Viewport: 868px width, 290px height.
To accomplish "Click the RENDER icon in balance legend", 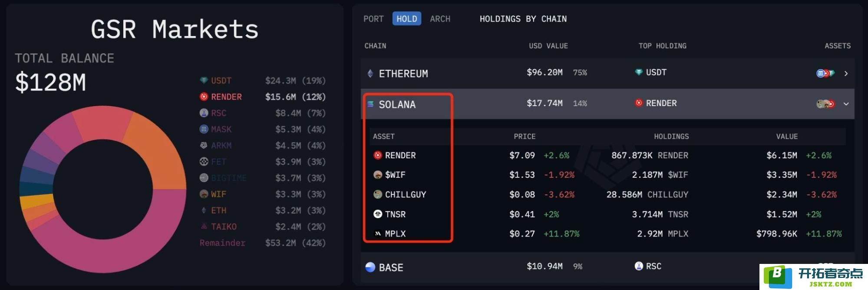I will point(204,97).
